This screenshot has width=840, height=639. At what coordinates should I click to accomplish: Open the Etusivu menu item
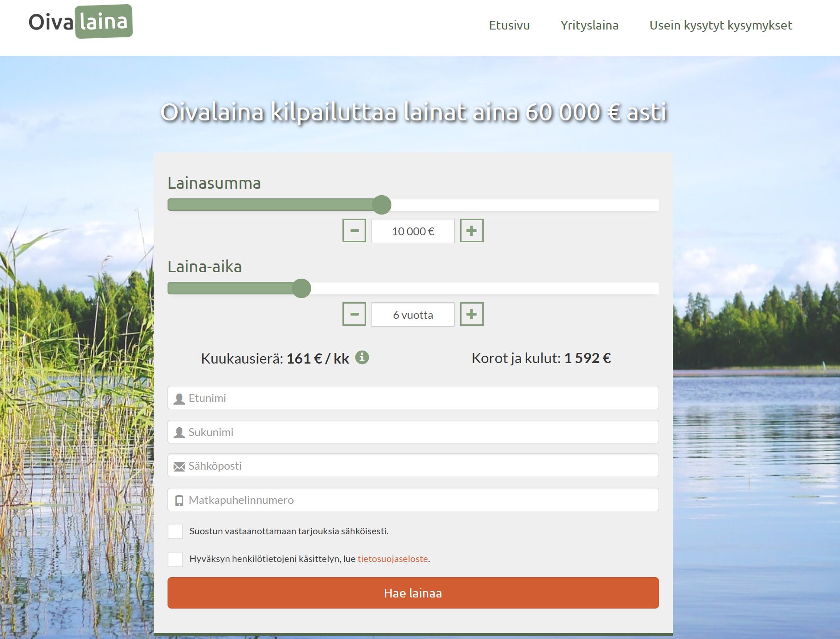coord(509,25)
